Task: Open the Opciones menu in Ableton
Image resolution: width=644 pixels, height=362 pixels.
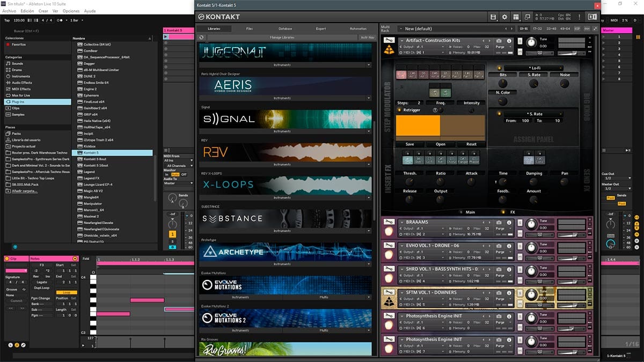Action: pyautogui.click(x=71, y=11)
